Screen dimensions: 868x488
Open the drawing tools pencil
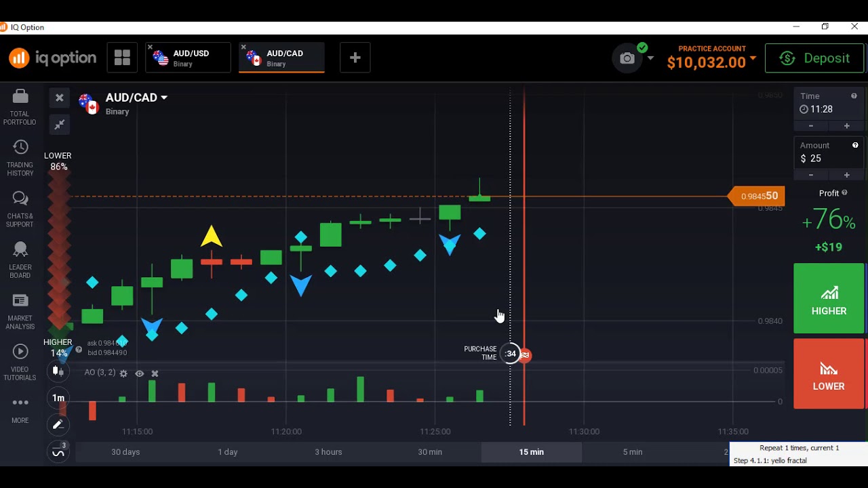point(58,424)
